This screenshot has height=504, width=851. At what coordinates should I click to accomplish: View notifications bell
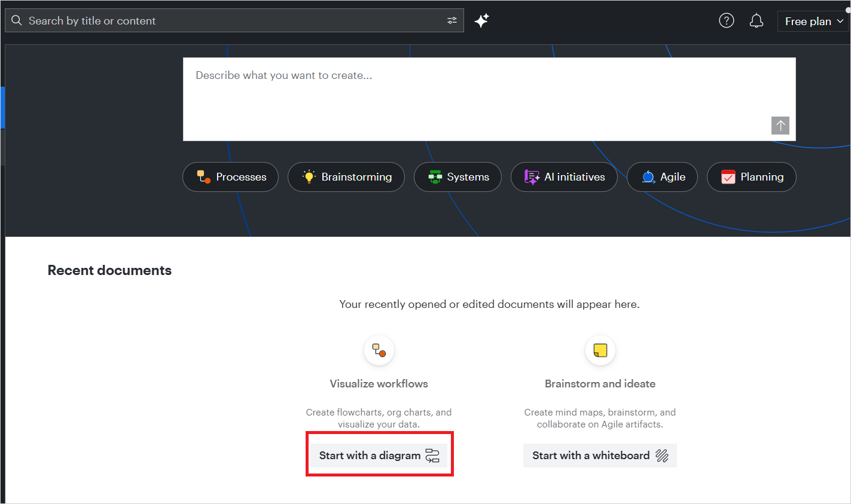(757, 21)
